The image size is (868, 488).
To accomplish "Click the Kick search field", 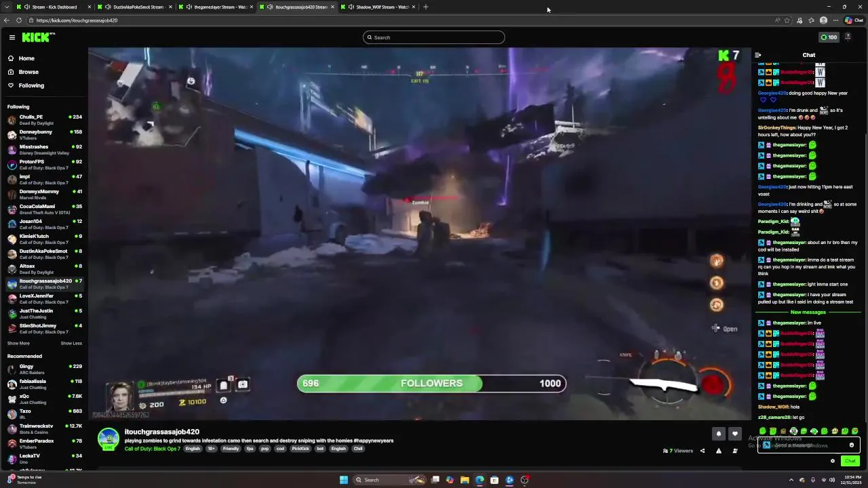I will (434, 37).
